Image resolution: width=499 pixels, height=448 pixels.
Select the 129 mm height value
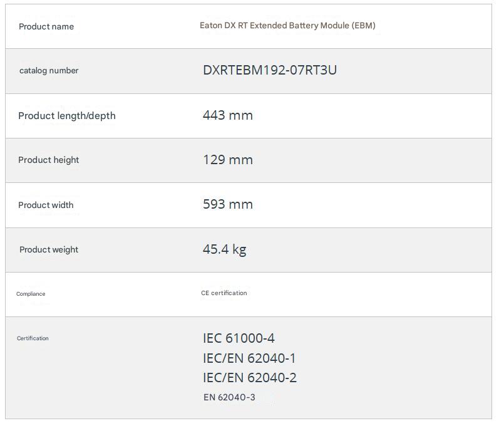click(x=228, y=160)
